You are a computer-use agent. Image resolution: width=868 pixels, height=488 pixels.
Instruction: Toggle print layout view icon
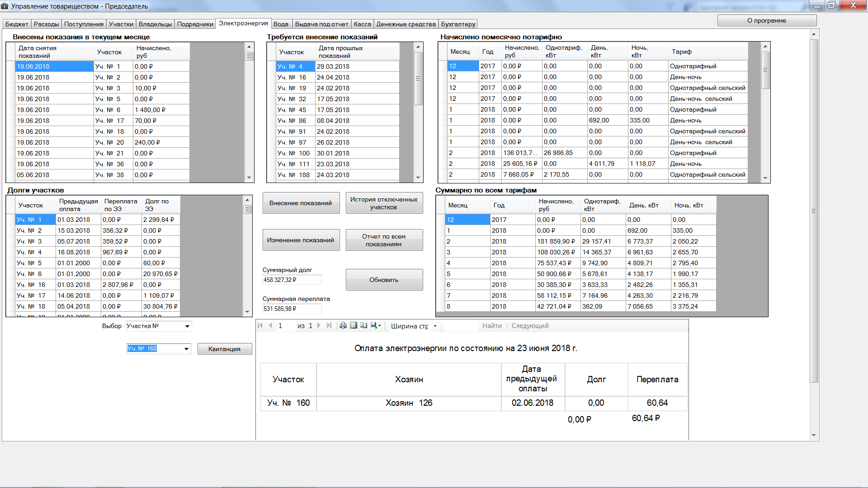[x=354, y=326]
